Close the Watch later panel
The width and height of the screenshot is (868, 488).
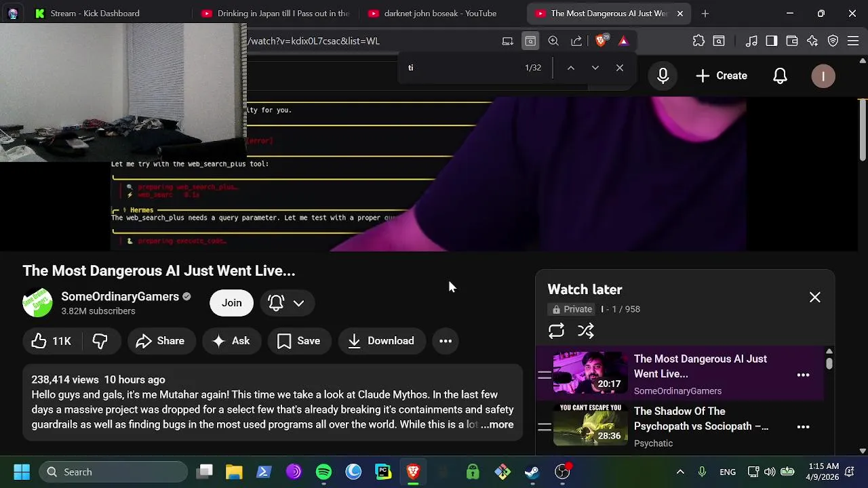pyautogui.click(x=814, y=298)
